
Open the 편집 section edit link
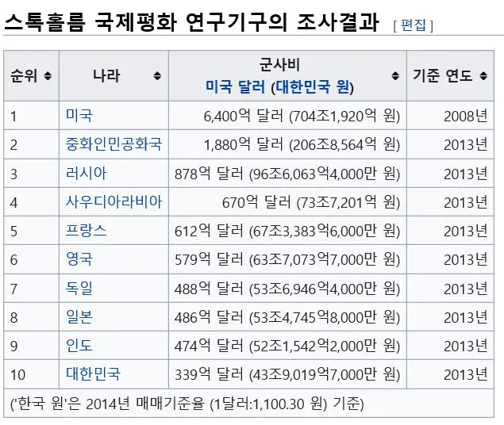[x=414, y=25]
